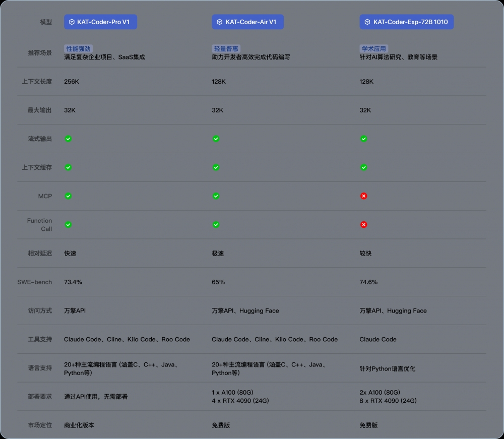Screen dimensions: 504x439
Task: Click the 学术应用 tag
Action: 373,49
